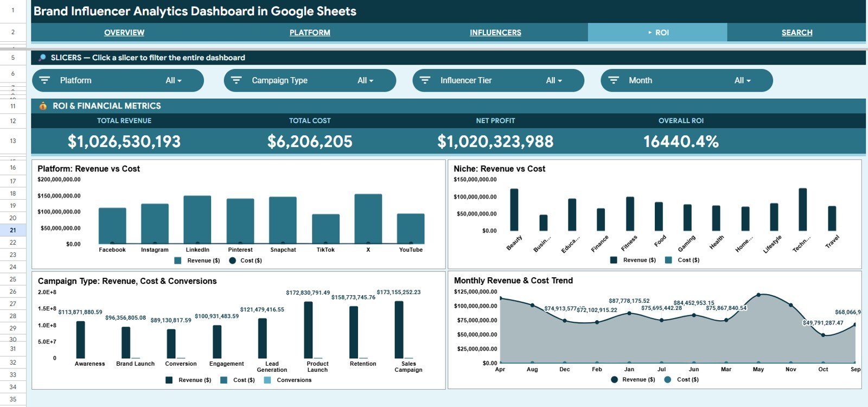Click Cost ($) legend dot in Platform chart
The height and width of the screenshot is (407, 868).
pyautogui.click(x=233, y=260)
